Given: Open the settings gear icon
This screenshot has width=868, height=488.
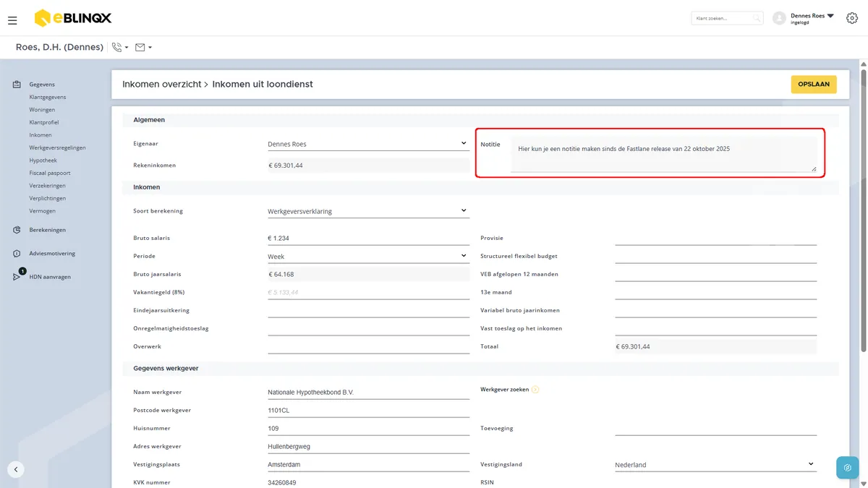Looking at the screenshot, I should click(851, 18).
